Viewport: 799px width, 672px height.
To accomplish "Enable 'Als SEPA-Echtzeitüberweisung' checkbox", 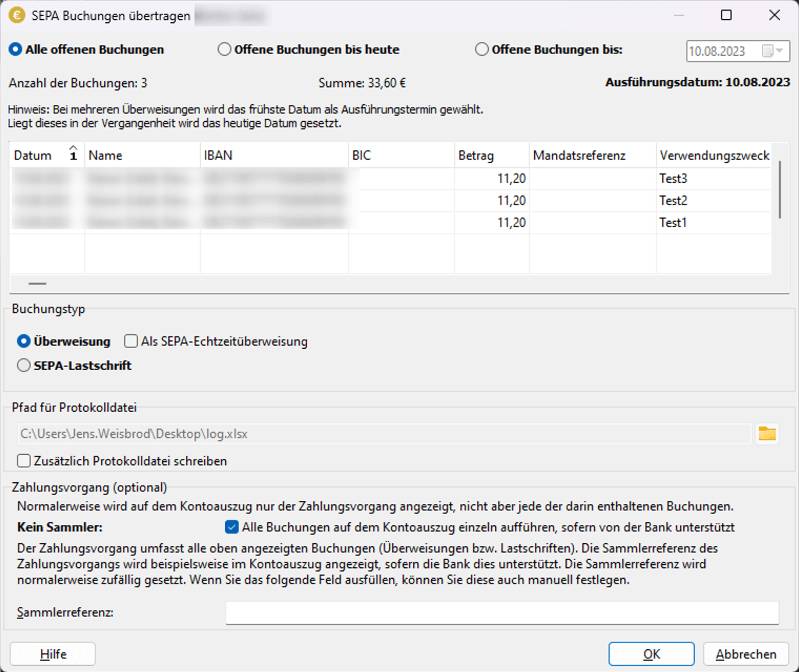I will (131, 341).
